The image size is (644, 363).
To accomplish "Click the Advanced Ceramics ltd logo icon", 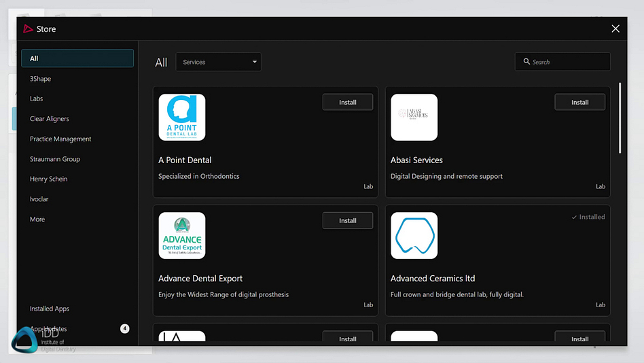I will tap(414, 236).
